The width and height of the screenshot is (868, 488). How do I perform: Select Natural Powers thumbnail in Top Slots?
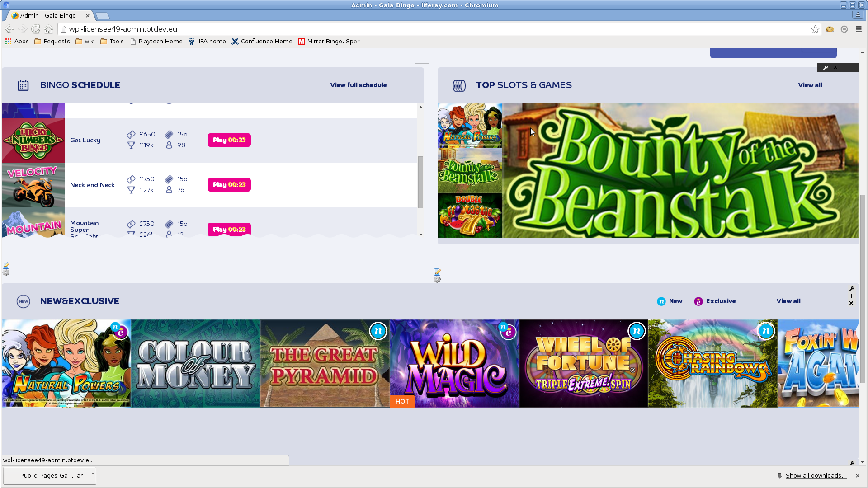[470, 126]
